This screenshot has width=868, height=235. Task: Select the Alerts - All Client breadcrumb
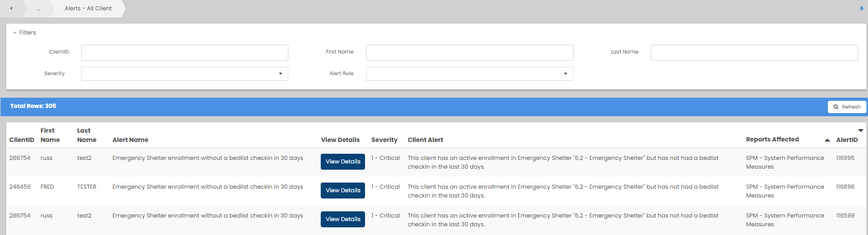[88, 8]
